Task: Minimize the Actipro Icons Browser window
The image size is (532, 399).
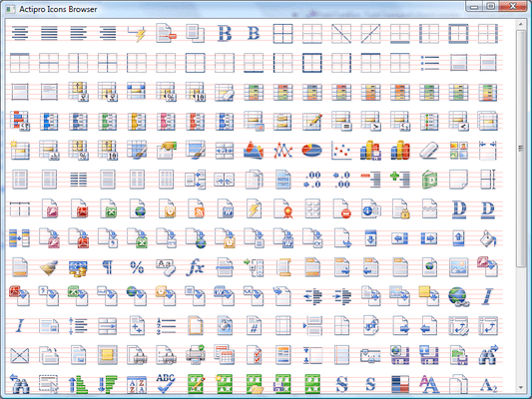Action: click(x=475, y=6)
